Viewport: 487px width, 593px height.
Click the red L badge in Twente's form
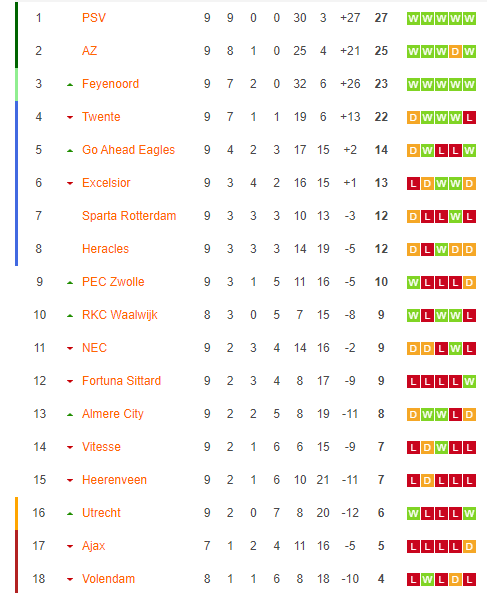(x=469, y=118)
